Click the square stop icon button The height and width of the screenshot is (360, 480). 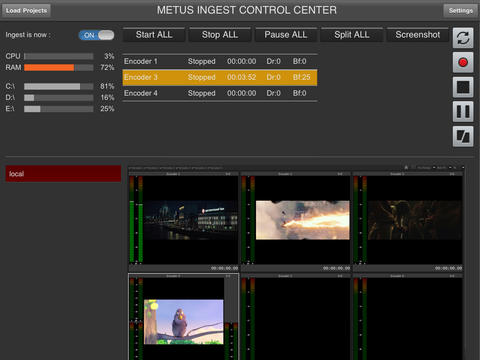coord(463,87)
